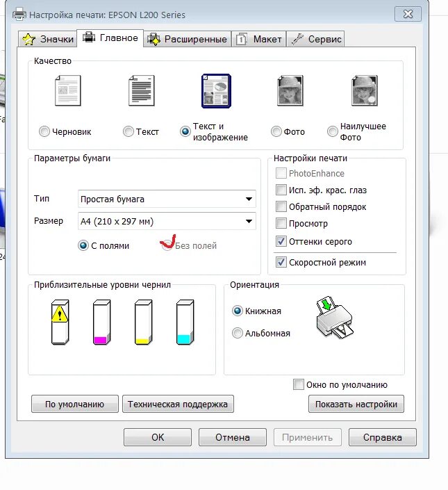Enable the Просмотр checkbox
The width and height of the screenshot is (448, 490).
click(x=281, y=223)
